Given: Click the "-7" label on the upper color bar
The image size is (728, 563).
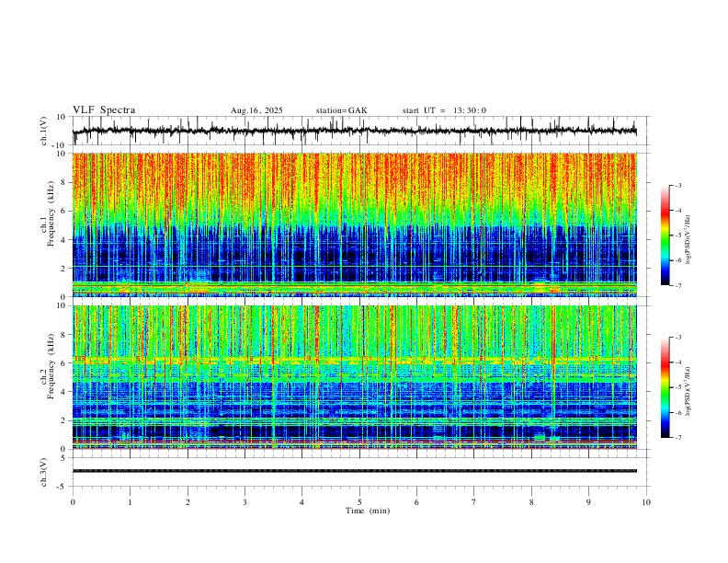Looking at the screenshot, I should (678, 286).
